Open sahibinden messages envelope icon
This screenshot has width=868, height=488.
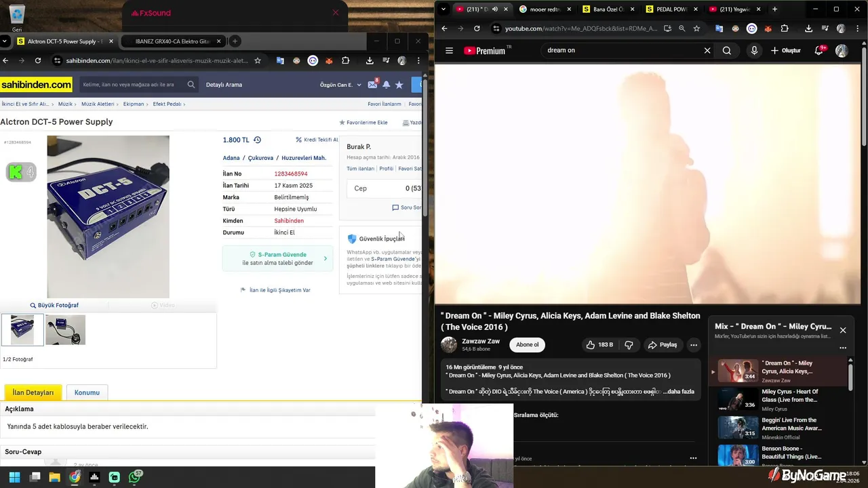372,84
